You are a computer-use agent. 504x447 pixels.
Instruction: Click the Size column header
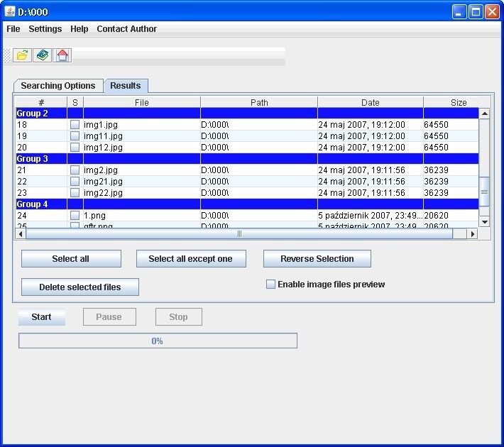(x=459, y=102)
